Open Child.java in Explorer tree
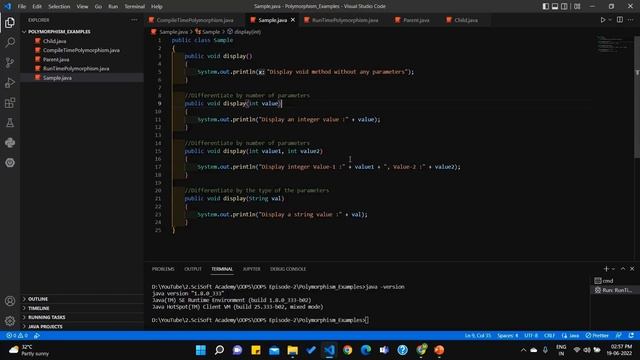640x360 pixels. (54, 41)
